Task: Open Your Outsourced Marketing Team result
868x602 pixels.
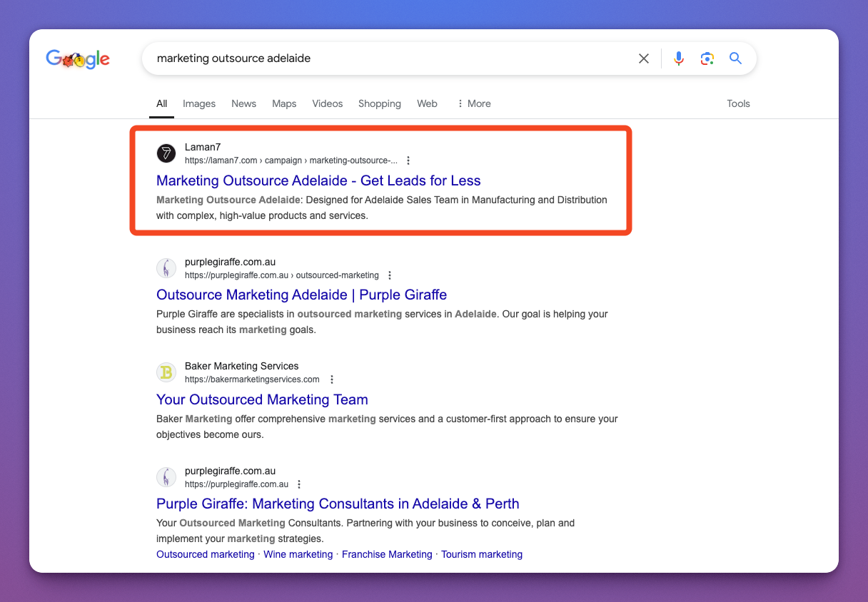Action: [262, 399]
